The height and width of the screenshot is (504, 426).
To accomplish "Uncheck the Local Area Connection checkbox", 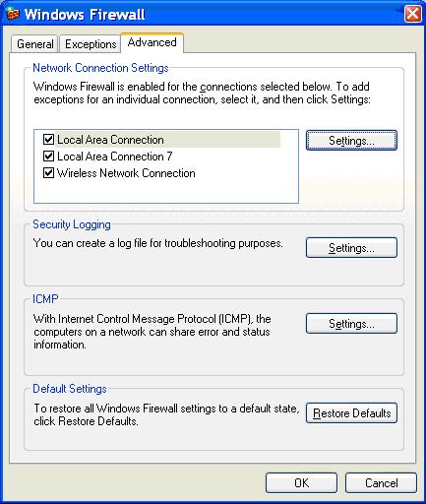I will pyautogui.click(x=48, y=140).
